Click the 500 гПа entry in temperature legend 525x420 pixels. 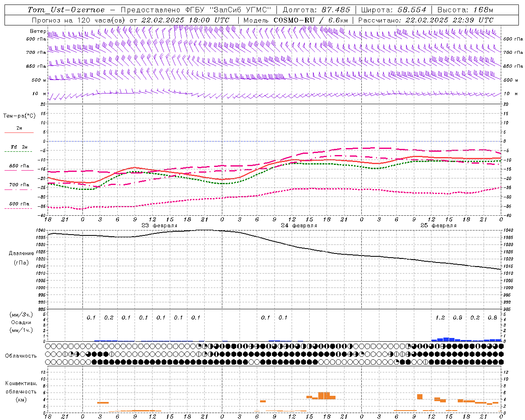click(19, 204)
